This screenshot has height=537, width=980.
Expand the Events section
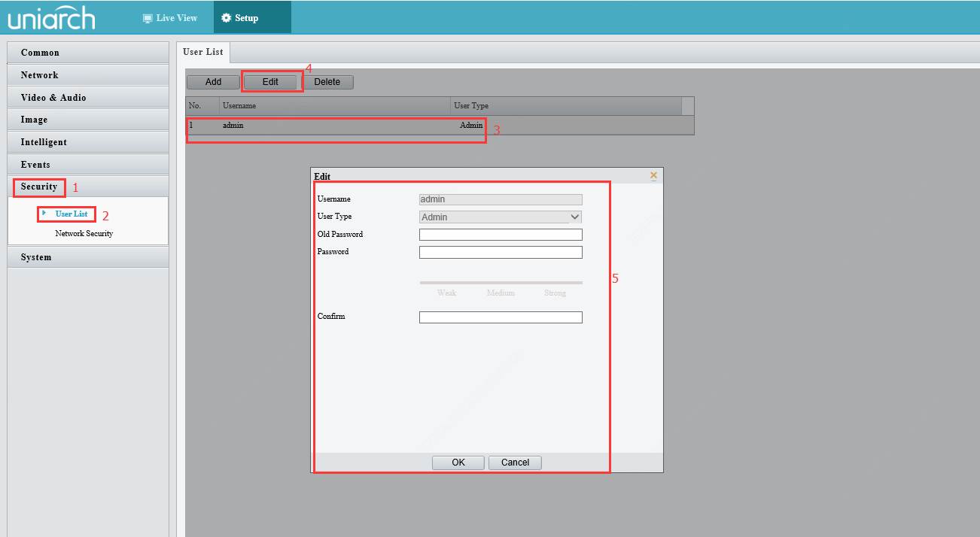[87, 165]
